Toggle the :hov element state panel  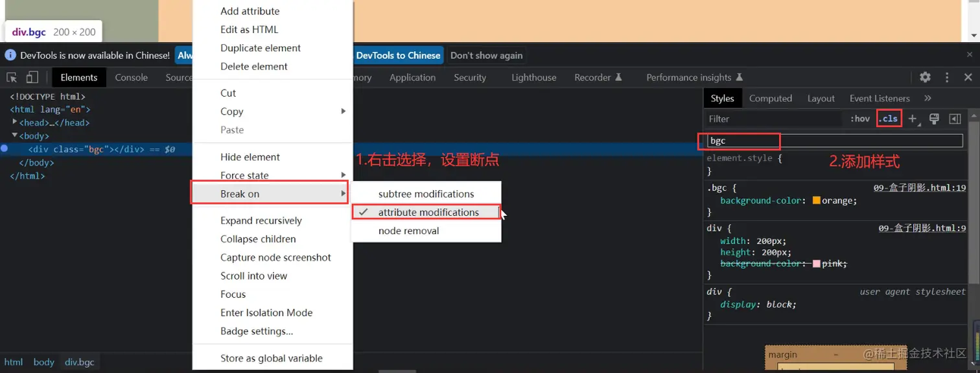pos(860,119)
